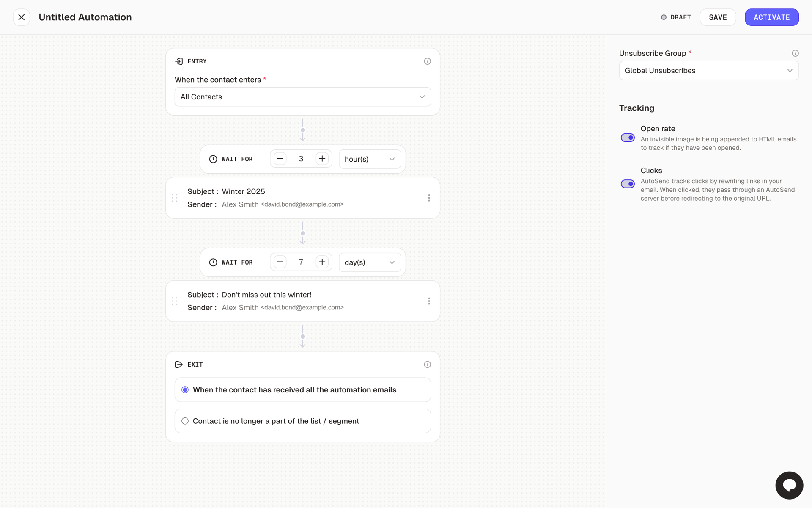Click the ENTRY arrow icon
Viewport: 812px width, 508px height.
pos(179,61)
